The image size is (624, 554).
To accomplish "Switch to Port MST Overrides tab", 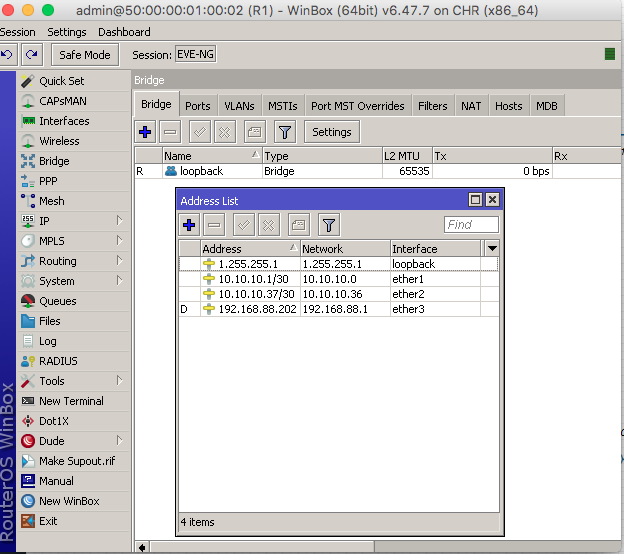I will 358,106.
